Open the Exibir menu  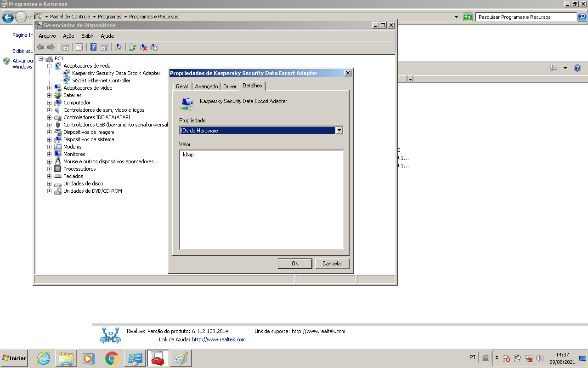click(x=87, y=36)
